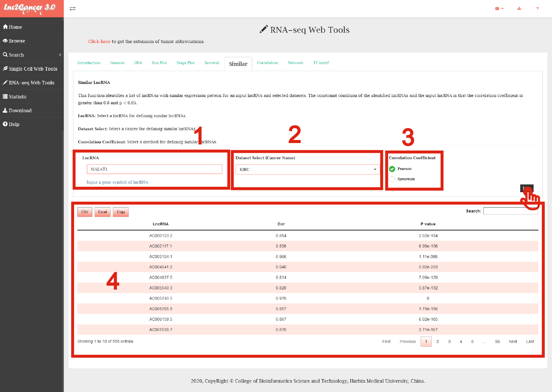Click the CSV export button

point(85,212)
